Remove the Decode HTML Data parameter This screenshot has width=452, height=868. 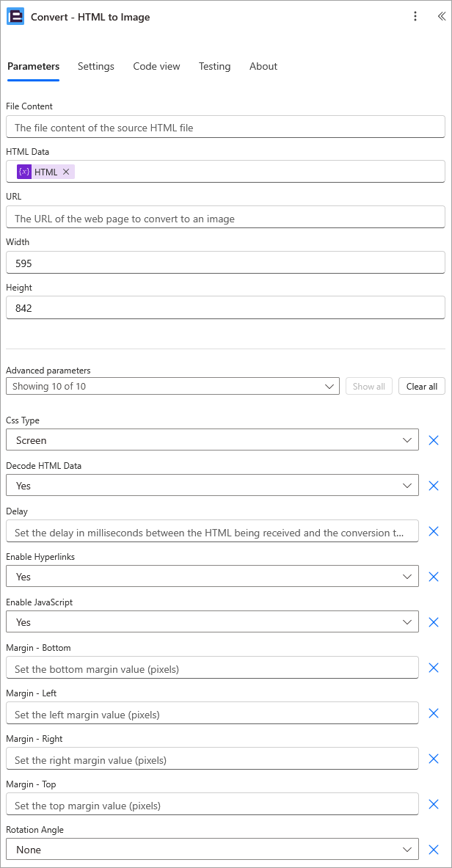(434, 486)
